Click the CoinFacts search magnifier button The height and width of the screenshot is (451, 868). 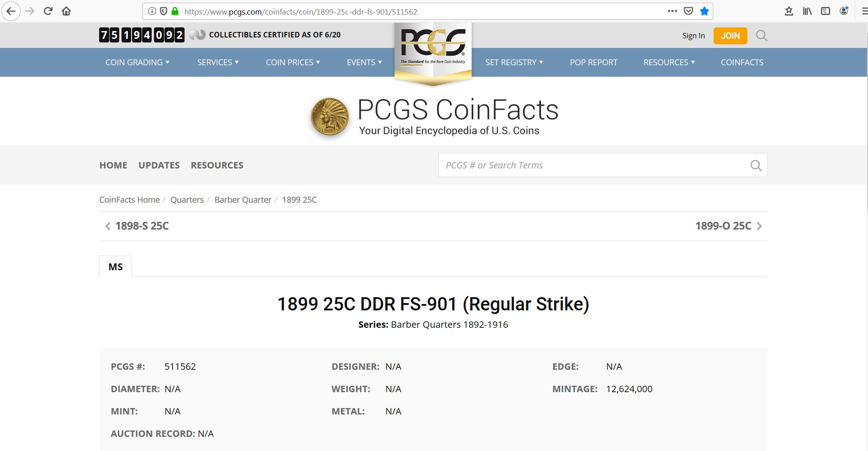point(756,165)
